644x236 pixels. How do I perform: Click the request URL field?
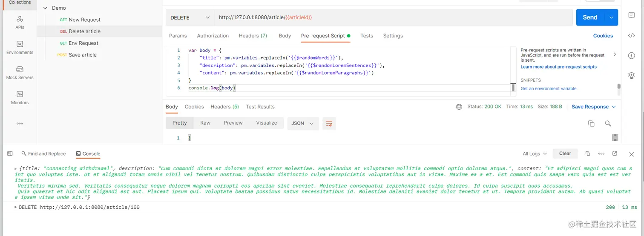click(x=393, y=17)
